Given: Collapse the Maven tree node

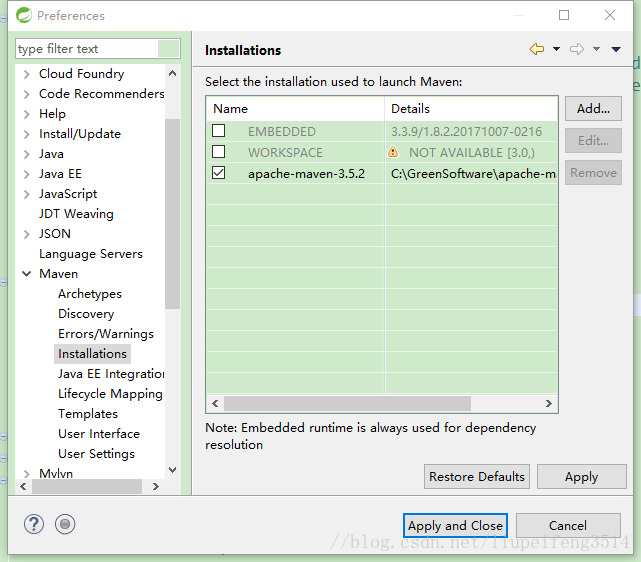Looking at the screenshot, I should click(27, 274).
